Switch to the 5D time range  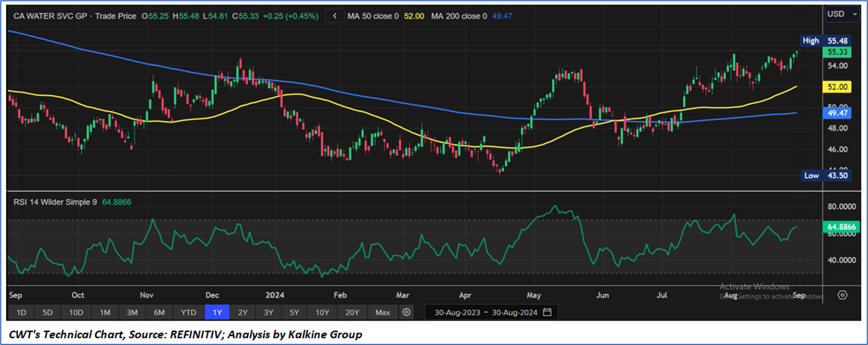pos(48,312)
